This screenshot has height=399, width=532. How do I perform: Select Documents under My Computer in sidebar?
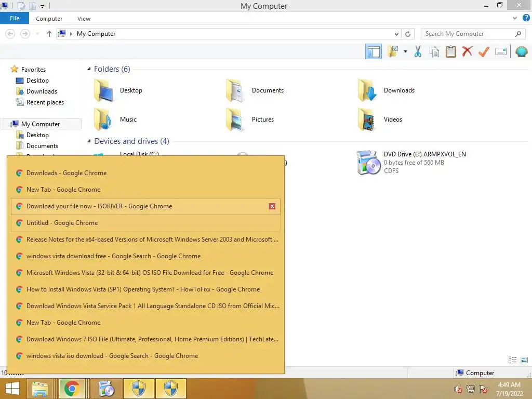click(42, 145)
